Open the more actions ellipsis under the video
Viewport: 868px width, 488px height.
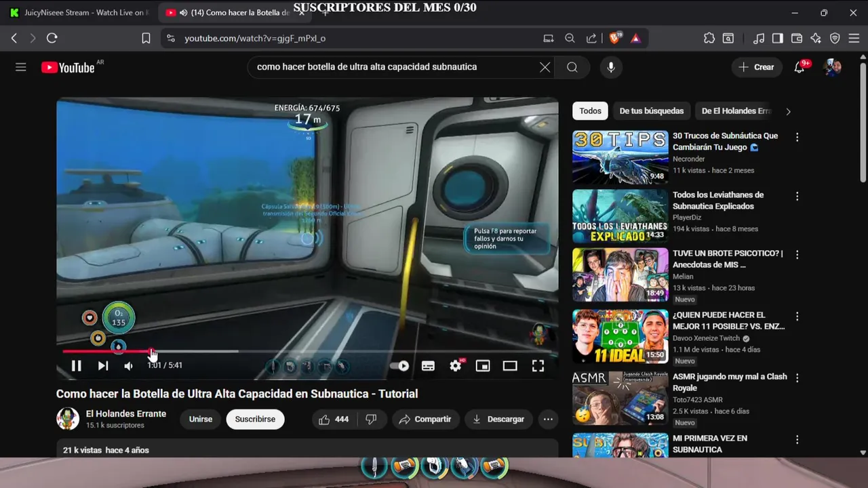click(548, 420)
